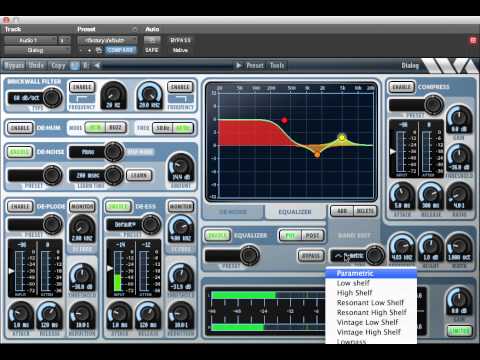Toggle the Limiter button
Screen dimensions: 480x360
pos(459,330)
